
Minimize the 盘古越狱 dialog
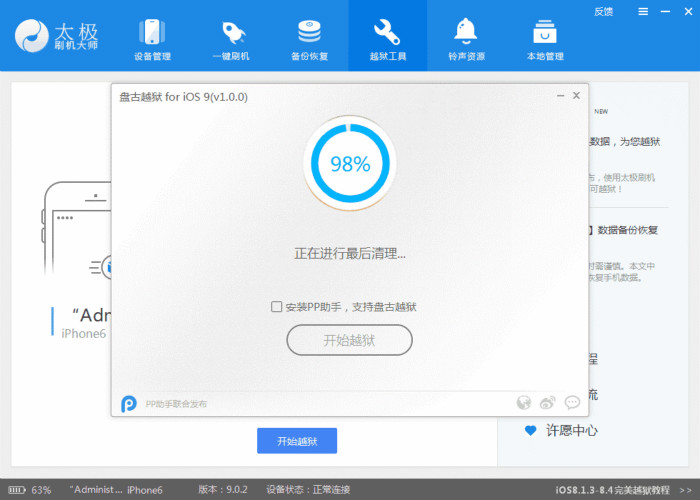coord(561,96)
